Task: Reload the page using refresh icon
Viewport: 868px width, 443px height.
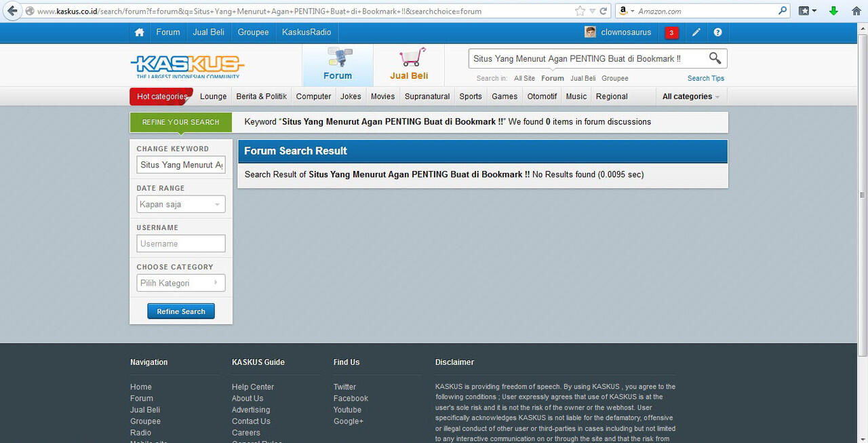Action: (602, 11)
